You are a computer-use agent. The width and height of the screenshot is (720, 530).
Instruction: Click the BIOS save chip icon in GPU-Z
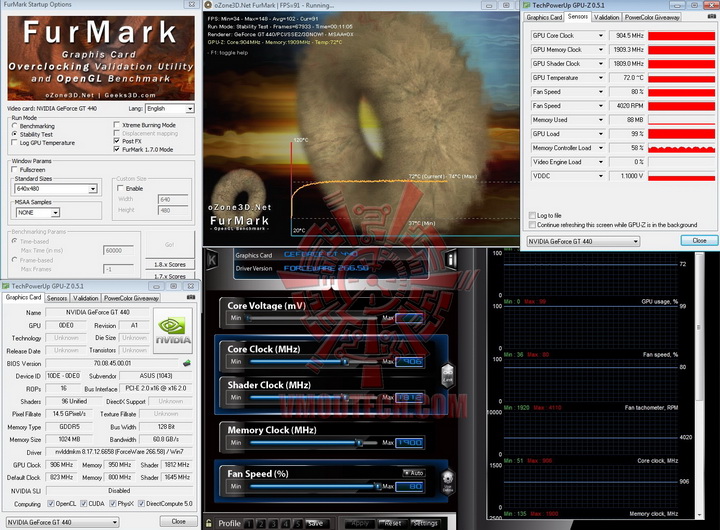coord(186,363)
